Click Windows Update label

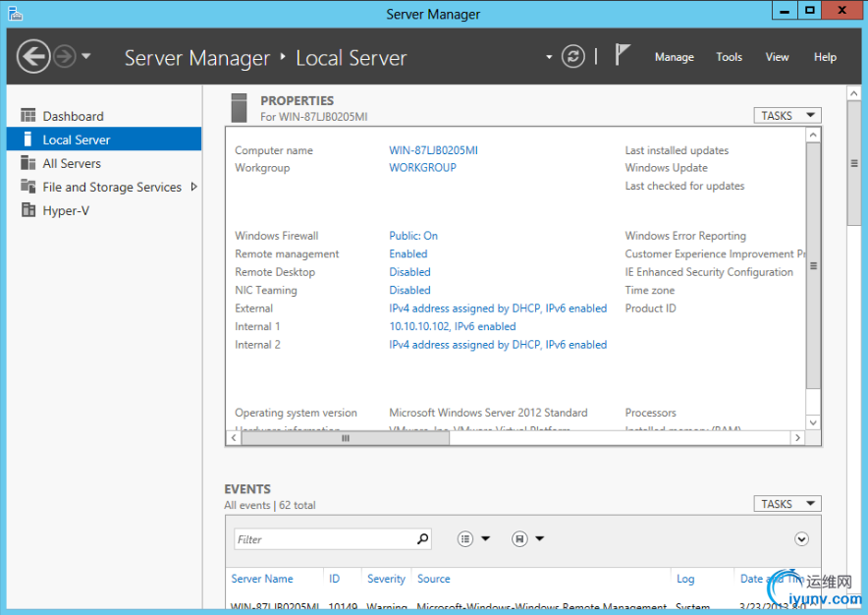pyautogui.click(x=666, y=167)
